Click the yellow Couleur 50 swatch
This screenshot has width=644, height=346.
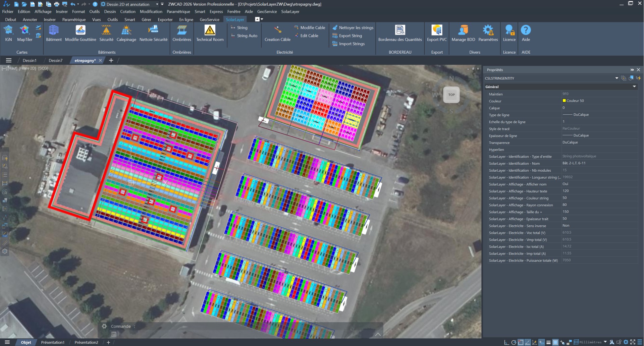point(564,101)
